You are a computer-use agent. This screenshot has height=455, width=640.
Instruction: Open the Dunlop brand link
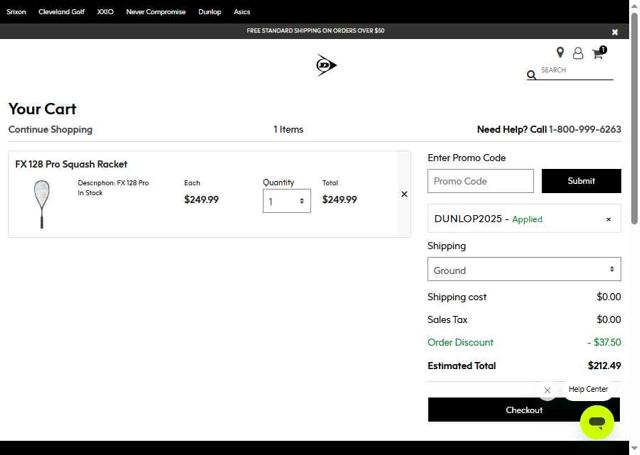coord(210,12)
